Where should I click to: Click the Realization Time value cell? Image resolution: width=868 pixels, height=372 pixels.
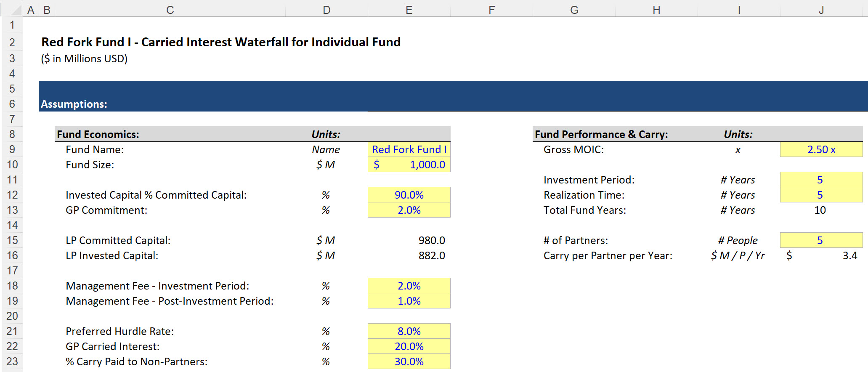point(821,195)
